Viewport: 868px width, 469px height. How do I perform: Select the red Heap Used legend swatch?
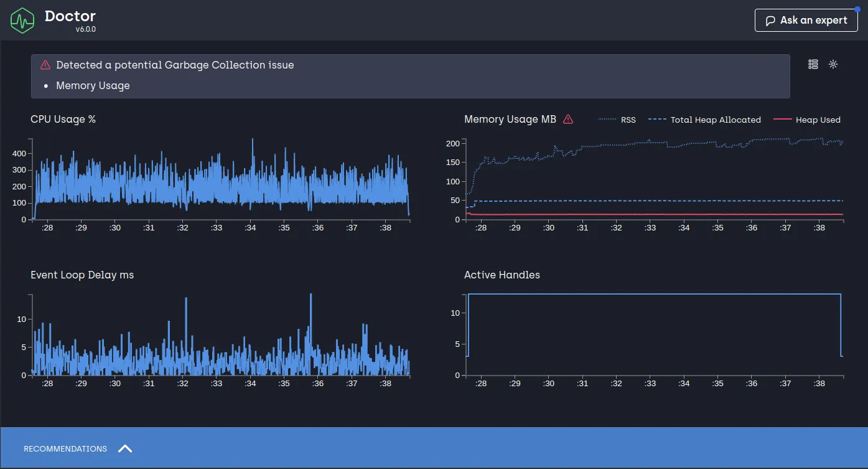point(782,120)
